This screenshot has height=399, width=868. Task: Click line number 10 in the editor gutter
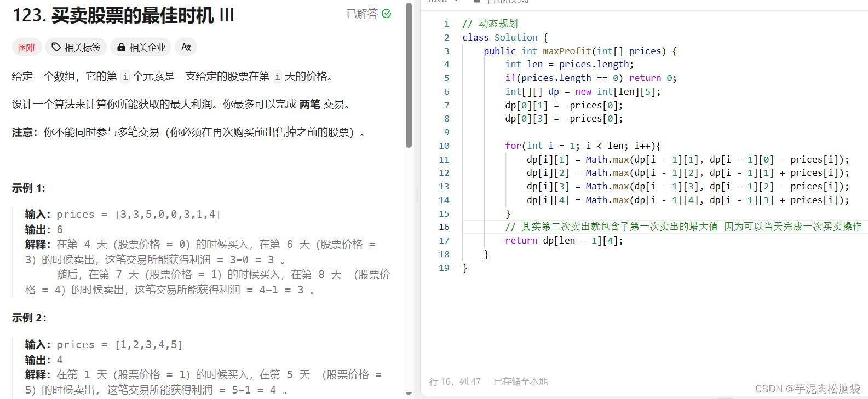[x=444, y=146]
